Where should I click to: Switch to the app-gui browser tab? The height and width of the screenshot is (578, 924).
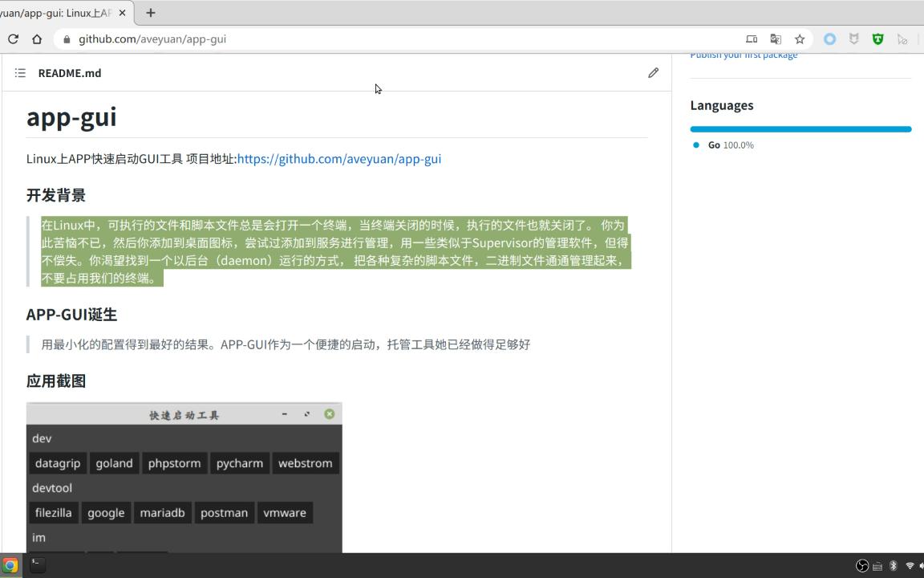click(x=60, y=13)
